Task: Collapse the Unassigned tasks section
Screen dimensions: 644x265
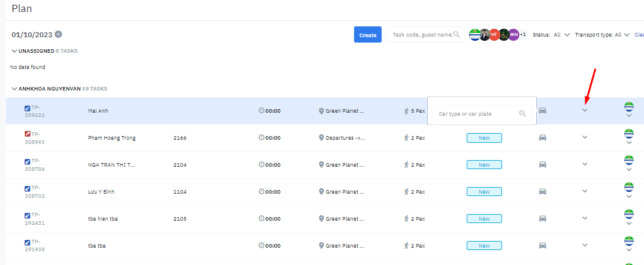Action: 14,51
